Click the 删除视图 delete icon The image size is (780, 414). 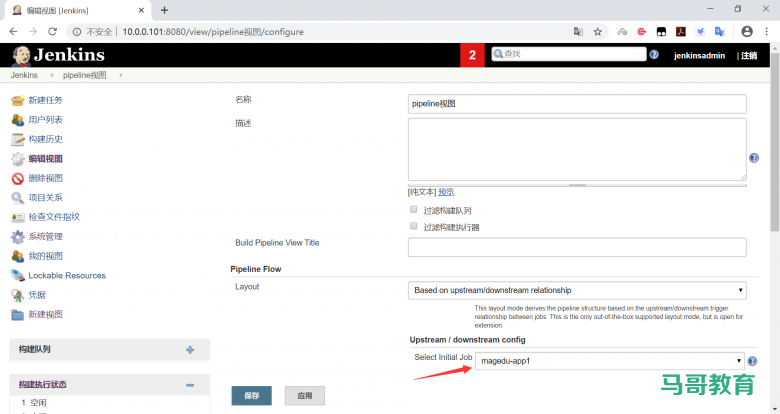point(17,178)
